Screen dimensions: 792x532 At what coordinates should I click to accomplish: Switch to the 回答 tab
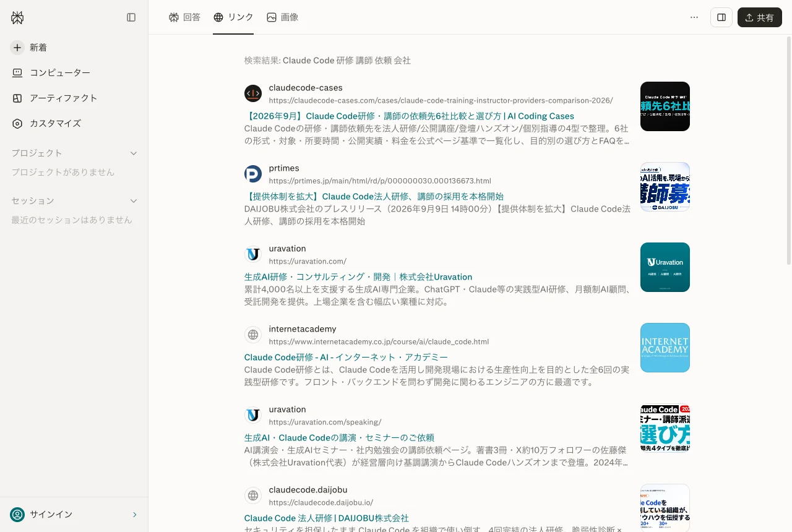pos(184,17)
